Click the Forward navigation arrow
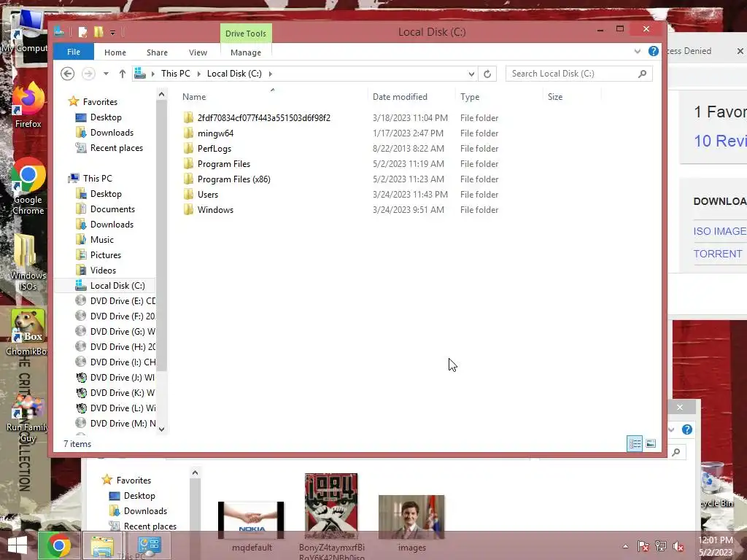747x560 pixels. pyautogui.click(x=88, y=74)
